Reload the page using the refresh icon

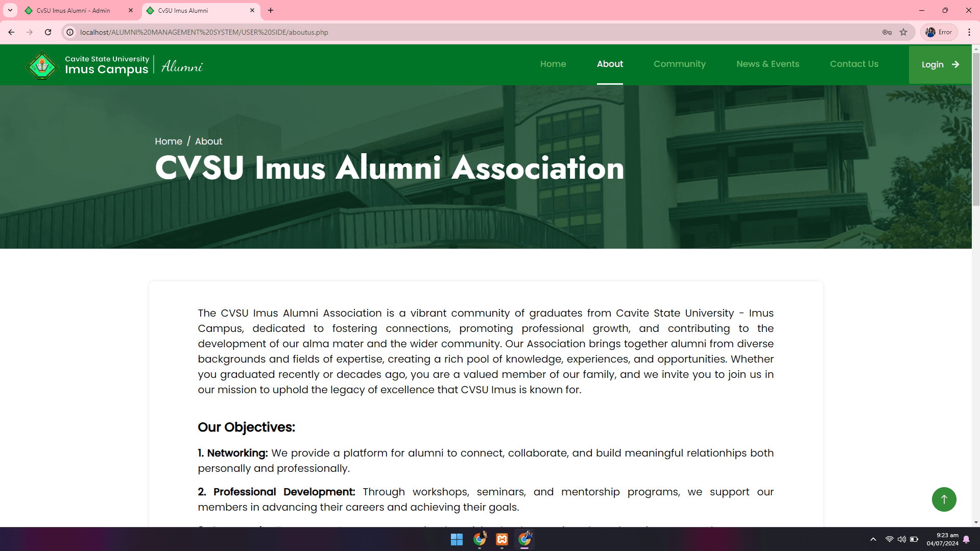48,32
